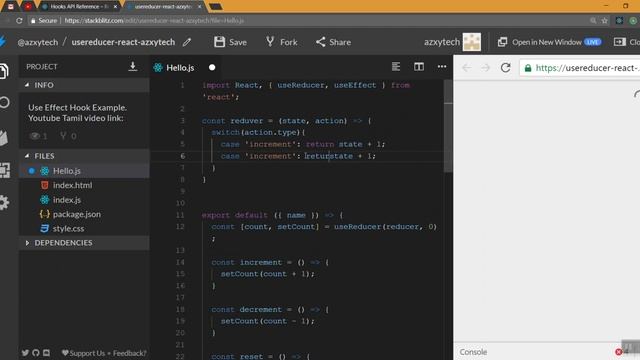Fork the project
Viewport: 640px width, 360px height.
pyautogui.click(x=282, y=42)
